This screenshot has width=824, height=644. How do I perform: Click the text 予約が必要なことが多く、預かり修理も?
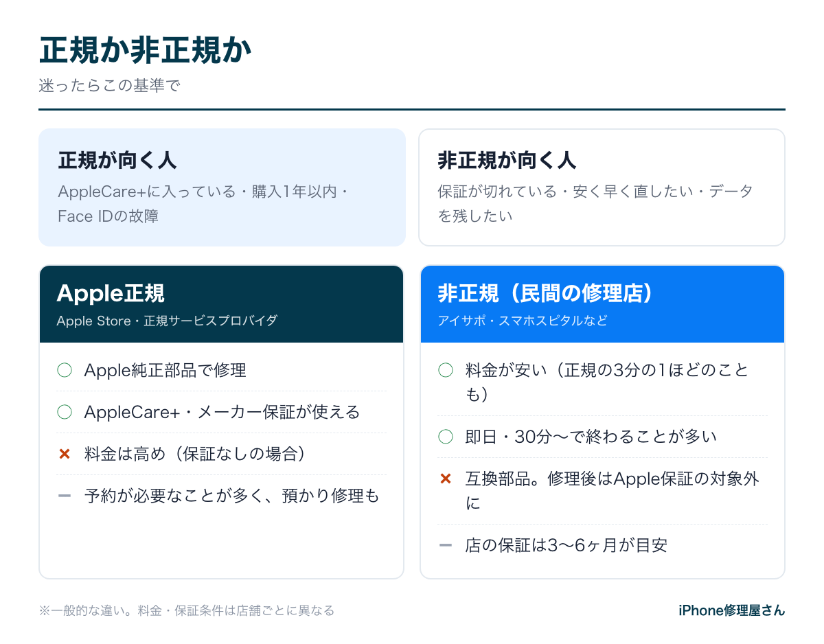click(x=231, y=496)
